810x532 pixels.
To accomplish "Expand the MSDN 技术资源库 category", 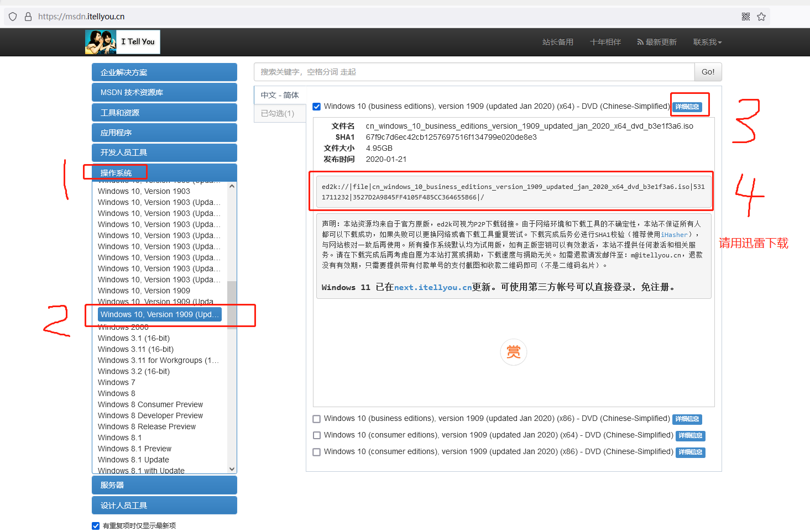I will tap(164, 92).
